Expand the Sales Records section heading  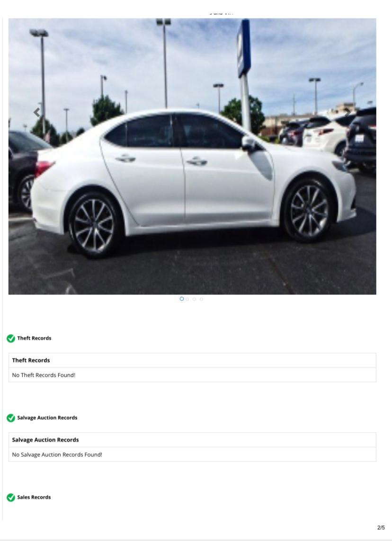click(34, 497)
